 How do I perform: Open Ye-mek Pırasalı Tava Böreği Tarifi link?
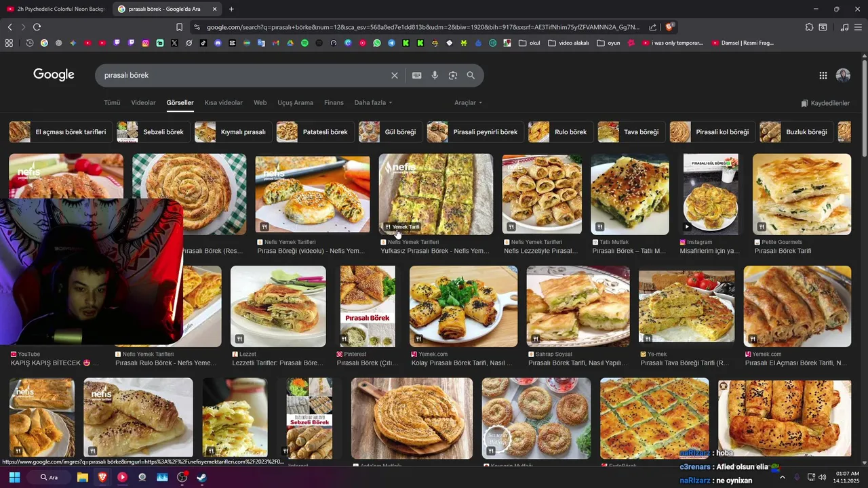coord(685,363)
